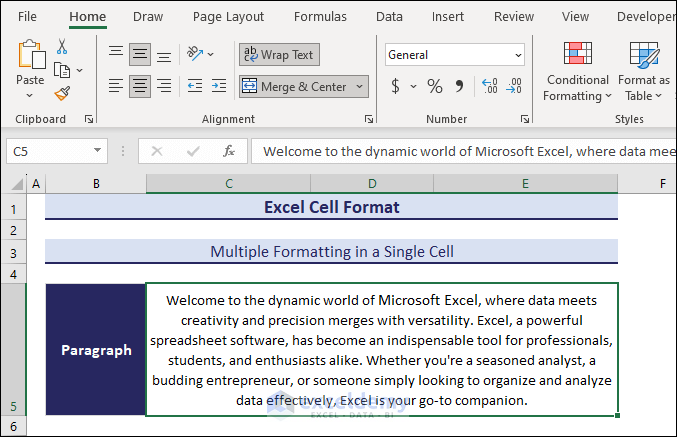
Task: Switch to the Formulas ribbon tab
Action: 320,16
